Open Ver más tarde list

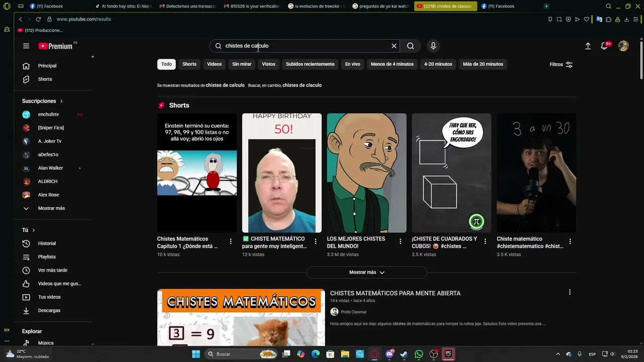[x=53, y=270]
